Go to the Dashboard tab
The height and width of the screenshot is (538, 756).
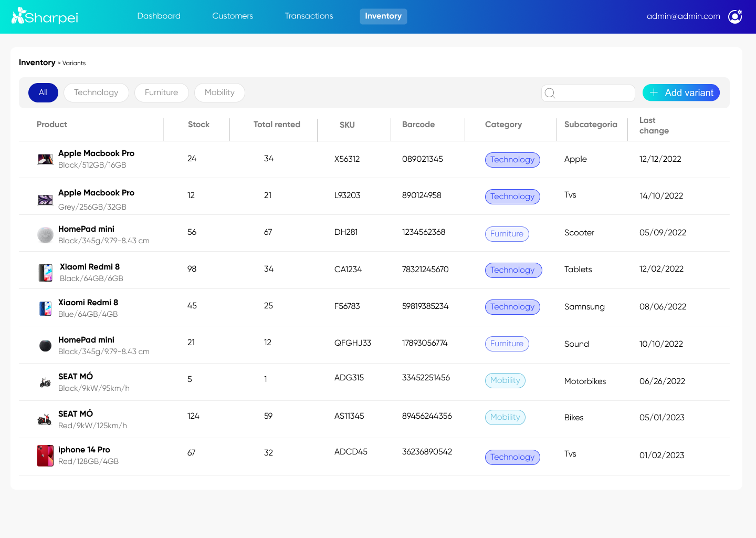point(159,16)
